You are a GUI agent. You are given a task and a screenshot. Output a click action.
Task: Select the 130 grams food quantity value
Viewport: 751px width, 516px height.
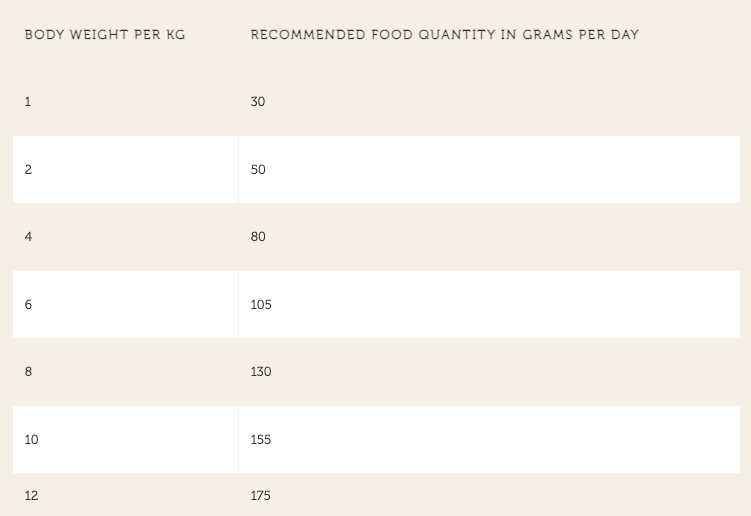coord(261,372)
